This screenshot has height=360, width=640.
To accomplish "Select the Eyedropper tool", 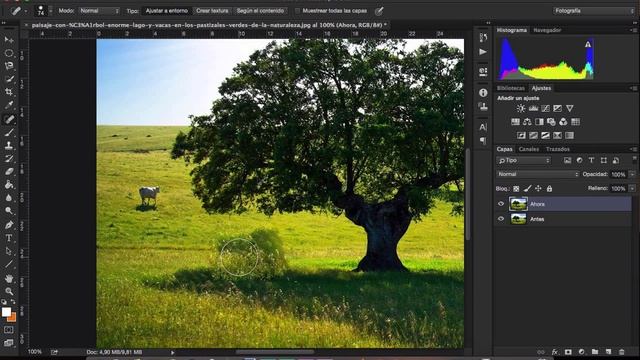I will click(x=9, y=105).
